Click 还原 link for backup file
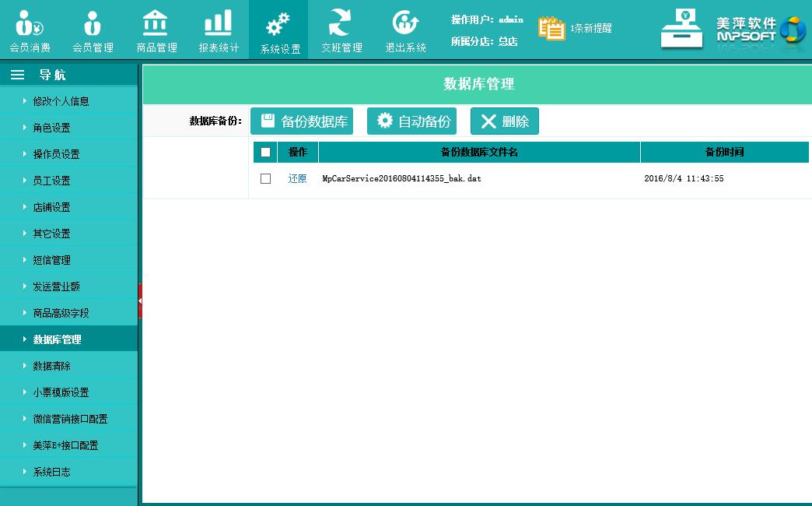Viewport: 812px width, 506px height. tap(297, 178)
